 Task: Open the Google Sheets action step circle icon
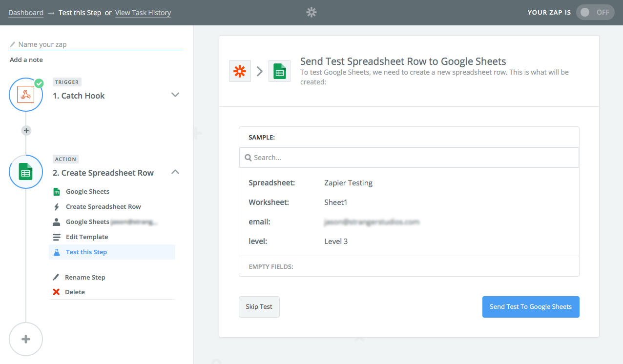26,172
